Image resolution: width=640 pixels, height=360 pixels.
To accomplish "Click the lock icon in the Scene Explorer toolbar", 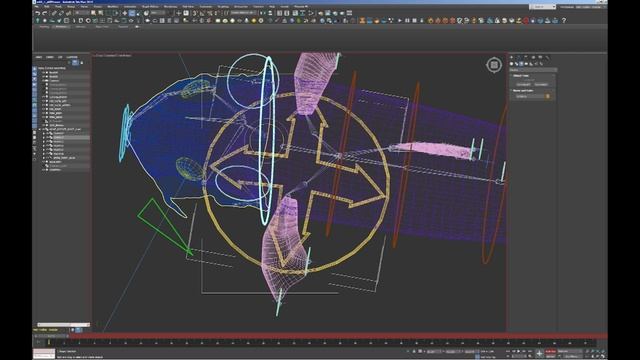I will pyautogui.click(x=82, y=62).
